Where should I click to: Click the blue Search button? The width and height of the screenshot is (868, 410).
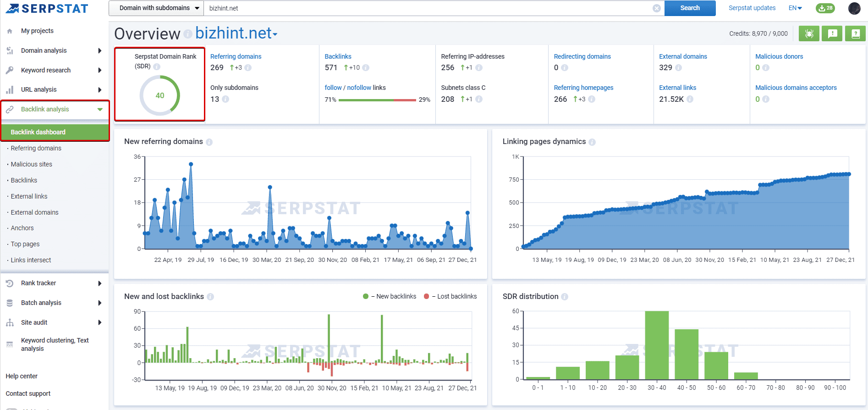point(690,8)
